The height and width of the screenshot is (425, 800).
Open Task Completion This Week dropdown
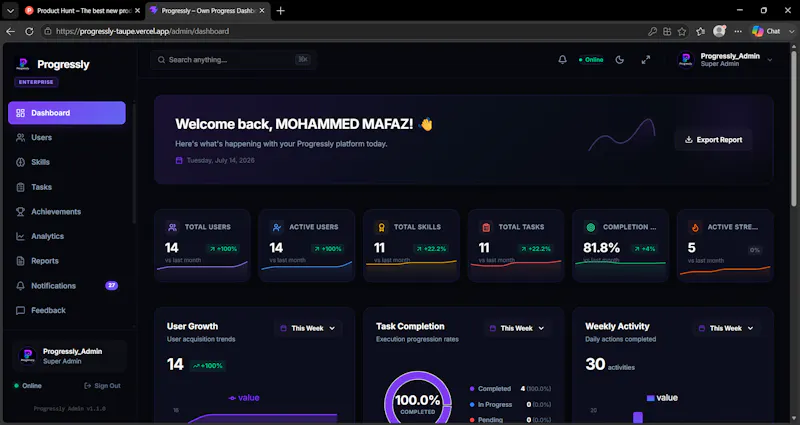(x=517, y=328)
